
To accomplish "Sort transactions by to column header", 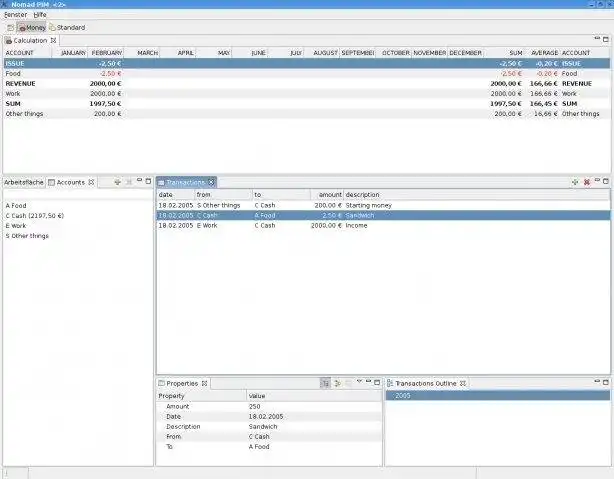I will pyautogui.click(x=281, y=195).
